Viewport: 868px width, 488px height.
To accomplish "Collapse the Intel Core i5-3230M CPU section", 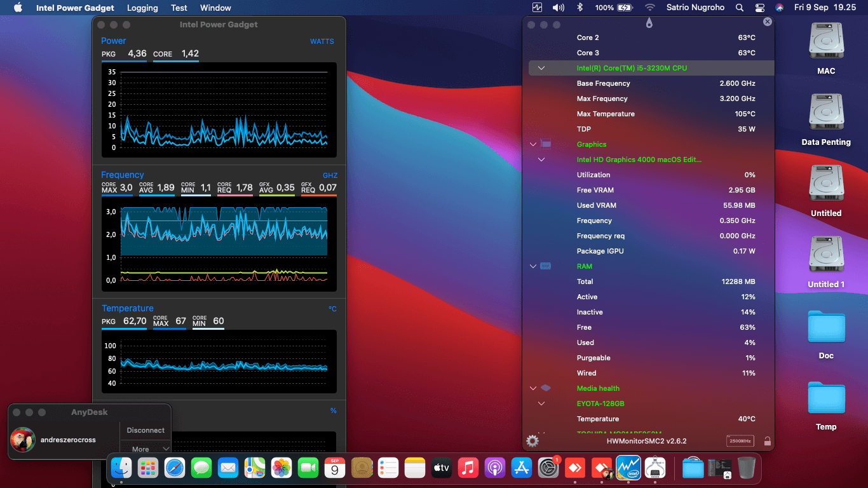I will pos(541,68).
